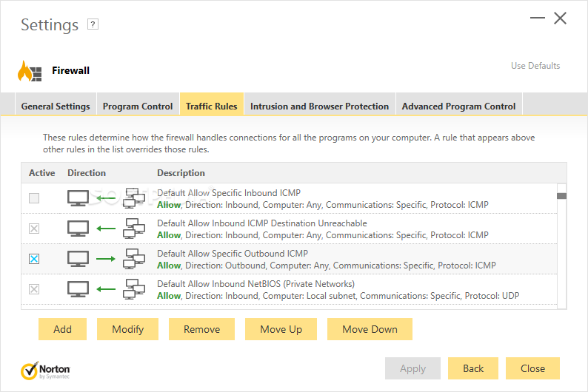
Task: Click the traffic rules list scrollbar thumb
Action: (x=561, y=196)
